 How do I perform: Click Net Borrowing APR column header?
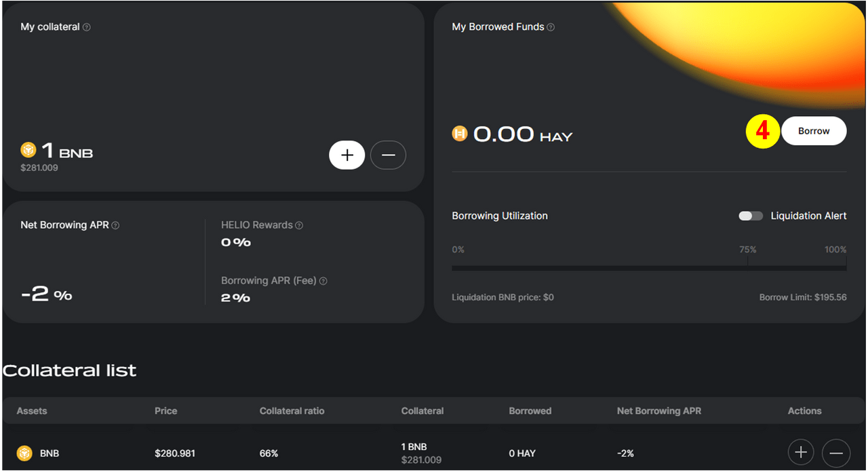pyautogui.click(x=658, y=411)
